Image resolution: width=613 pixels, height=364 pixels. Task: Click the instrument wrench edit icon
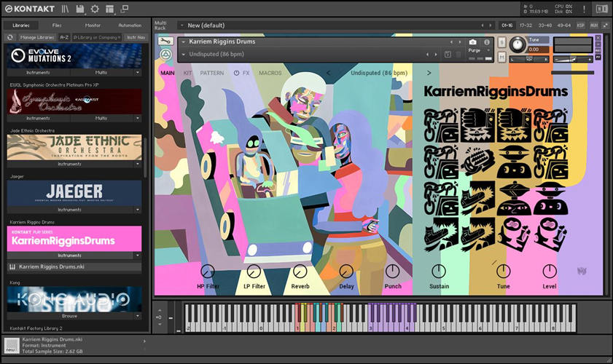[165, 41]
